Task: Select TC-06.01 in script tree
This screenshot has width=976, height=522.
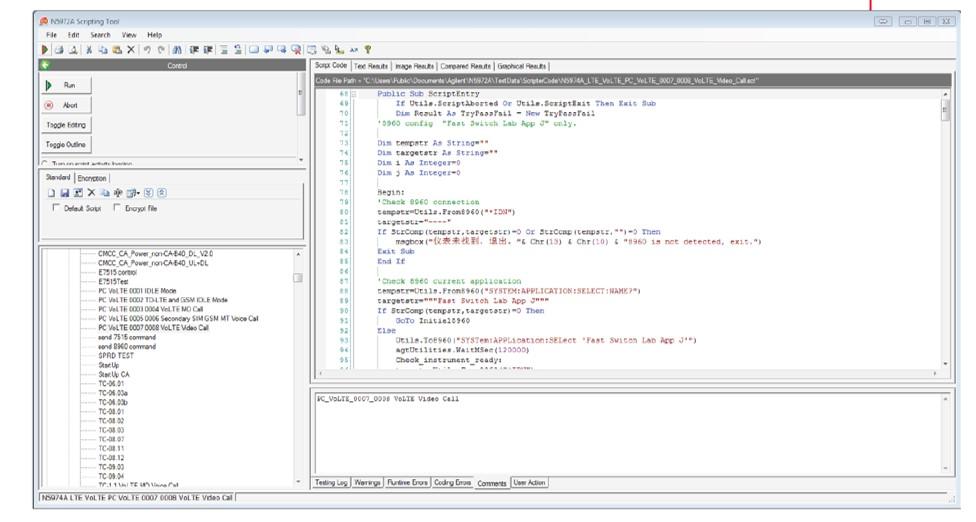Action: coord(111,384)
